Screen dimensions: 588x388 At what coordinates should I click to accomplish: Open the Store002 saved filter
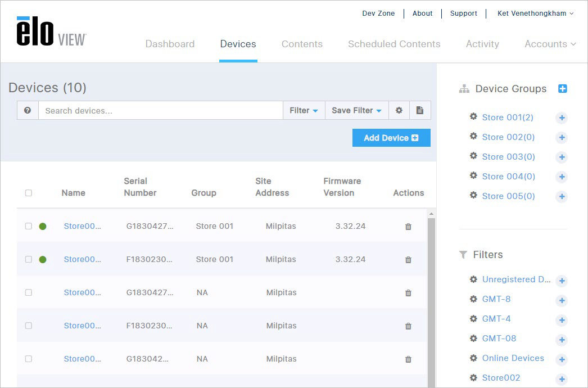(x=501, y=377)
